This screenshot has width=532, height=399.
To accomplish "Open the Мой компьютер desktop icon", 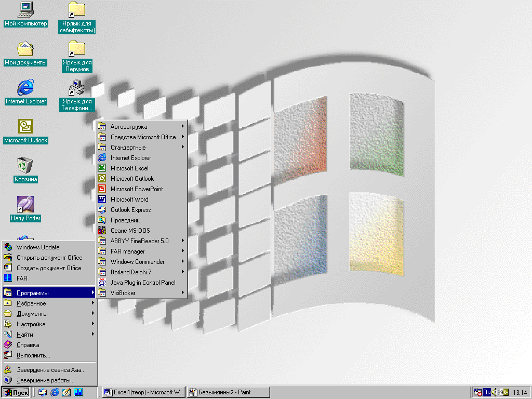I will click(x=25, y=10).
